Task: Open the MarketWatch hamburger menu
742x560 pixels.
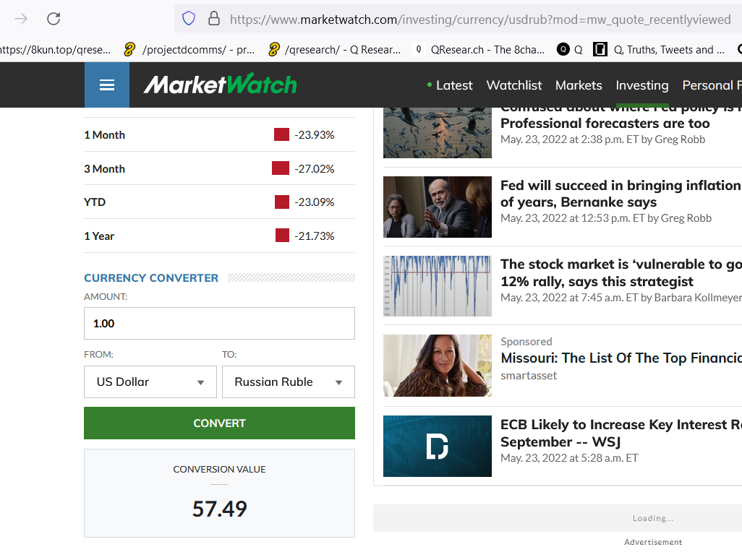Action: (107, 85)
